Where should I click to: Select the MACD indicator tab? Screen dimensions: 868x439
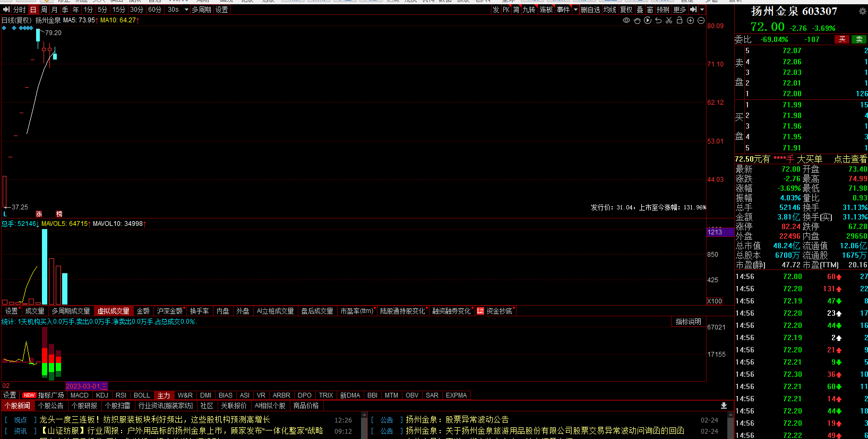click(x=80, y=395)
